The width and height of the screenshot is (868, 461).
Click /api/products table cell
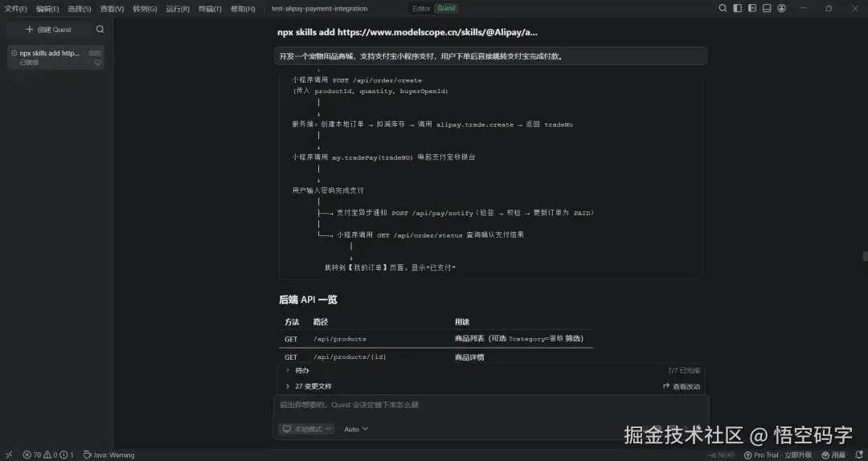coord(340,339)
